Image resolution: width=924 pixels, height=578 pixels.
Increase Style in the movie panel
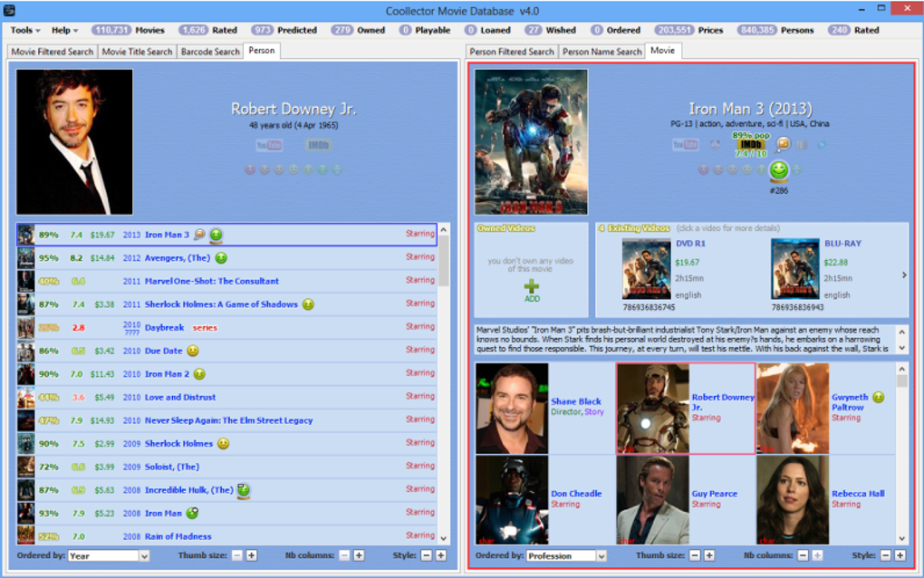(900, 555)
